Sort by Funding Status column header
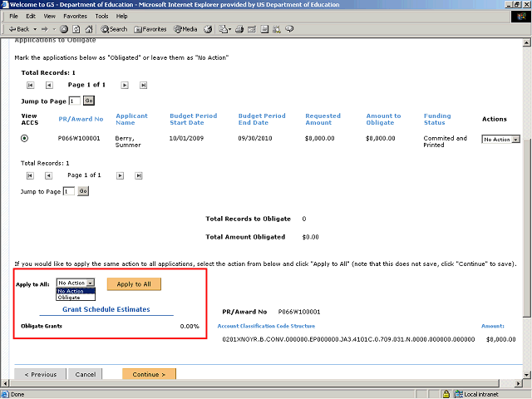The width and height of the screenshot is (532, 399). (437, 119)
